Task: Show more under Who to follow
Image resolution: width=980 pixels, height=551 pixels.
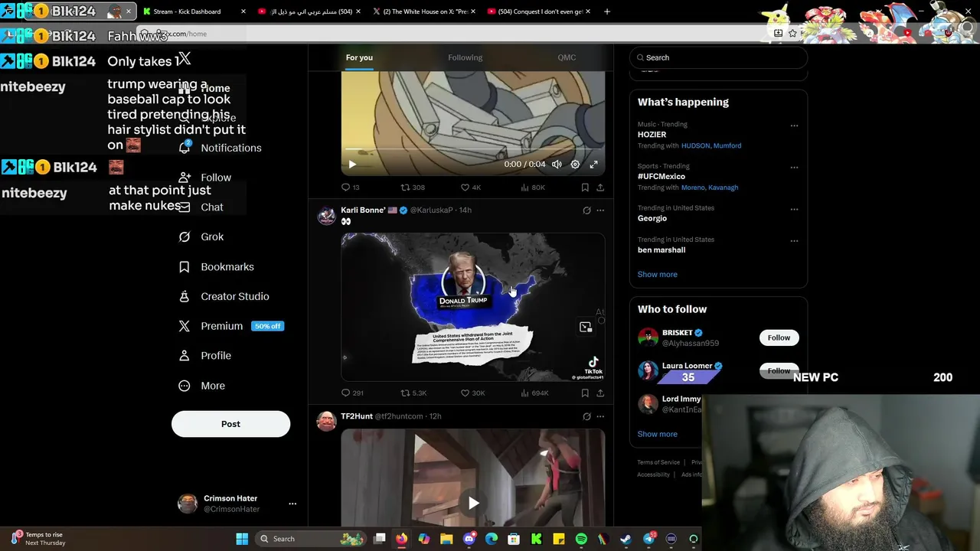Action: [658, 435]
